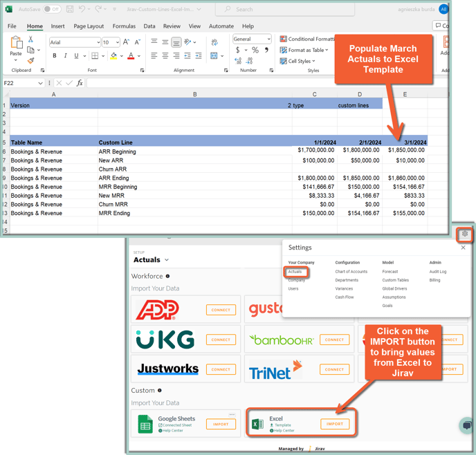This screenshot has width=476, height=455.
Task: Open Conditional Formatting menu
Action: pos(307,39)
